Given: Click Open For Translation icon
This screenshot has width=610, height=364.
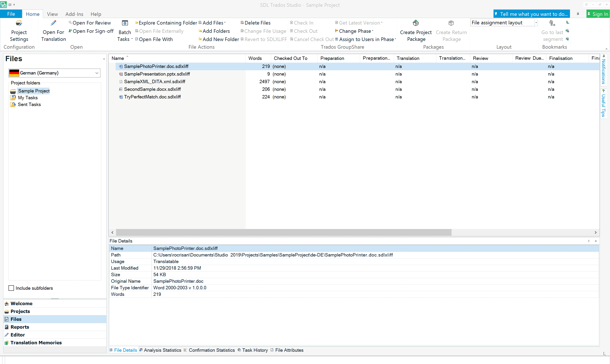Looking at the screenshot, I should point(54,23).
